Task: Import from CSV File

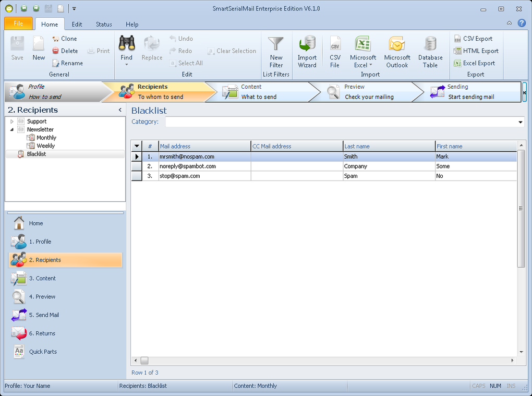Action: click(335, 52)
